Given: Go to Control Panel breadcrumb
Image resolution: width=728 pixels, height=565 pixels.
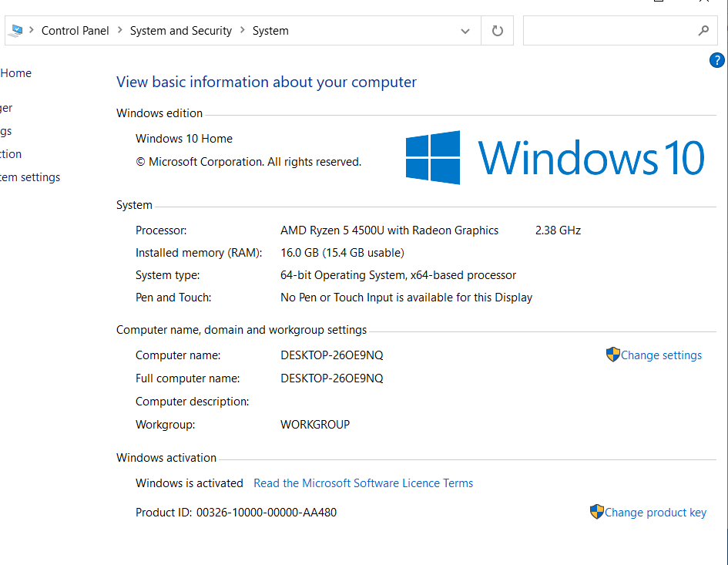Looking at the screenshot, I should pyautogui.click(x=75, y=31).
